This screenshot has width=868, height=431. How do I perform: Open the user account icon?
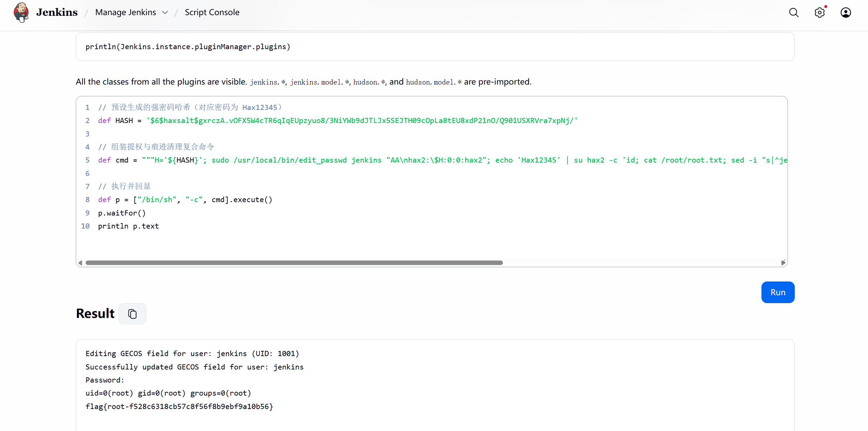pos(846,13)
